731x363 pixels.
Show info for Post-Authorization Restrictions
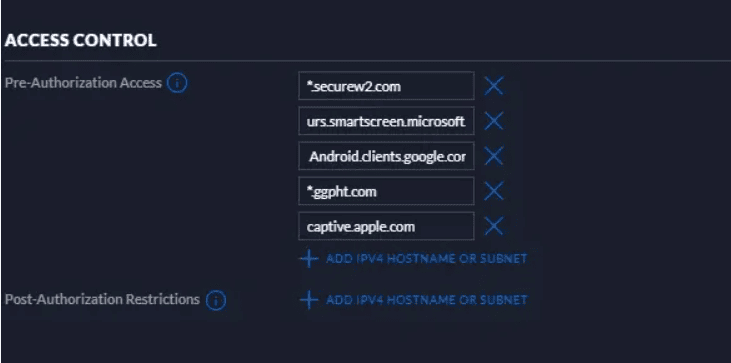point(215,300)
